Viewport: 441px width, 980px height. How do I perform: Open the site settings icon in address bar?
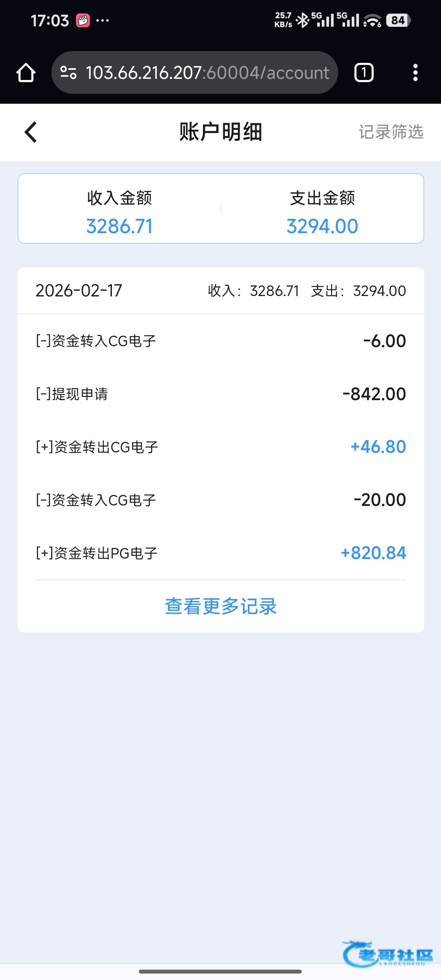[x=68, y=73]
